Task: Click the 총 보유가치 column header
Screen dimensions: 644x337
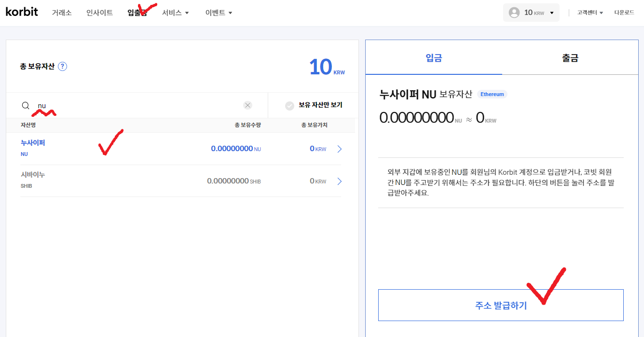Action: [314, 125]
